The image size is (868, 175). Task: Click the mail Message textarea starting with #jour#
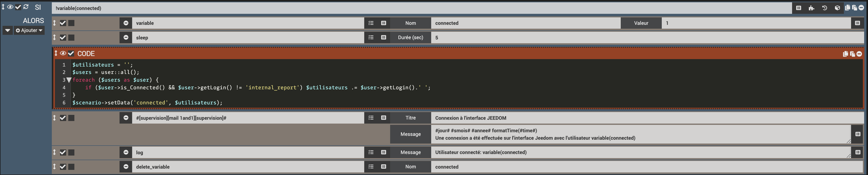(641, 134)
